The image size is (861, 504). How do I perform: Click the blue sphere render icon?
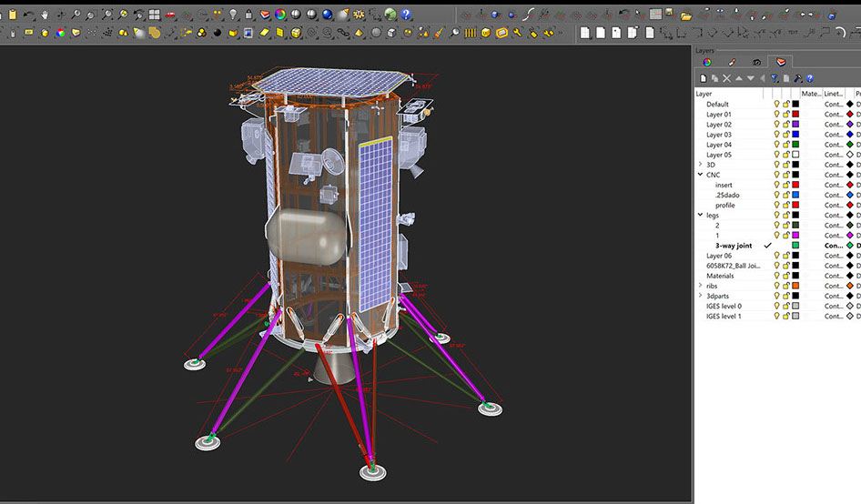point(327,15)
